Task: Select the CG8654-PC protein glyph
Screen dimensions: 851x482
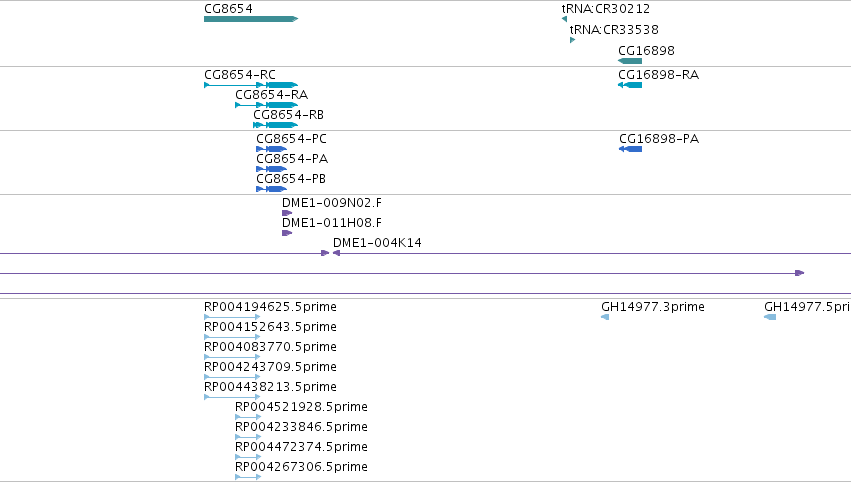Action: [x=271, y=149]
